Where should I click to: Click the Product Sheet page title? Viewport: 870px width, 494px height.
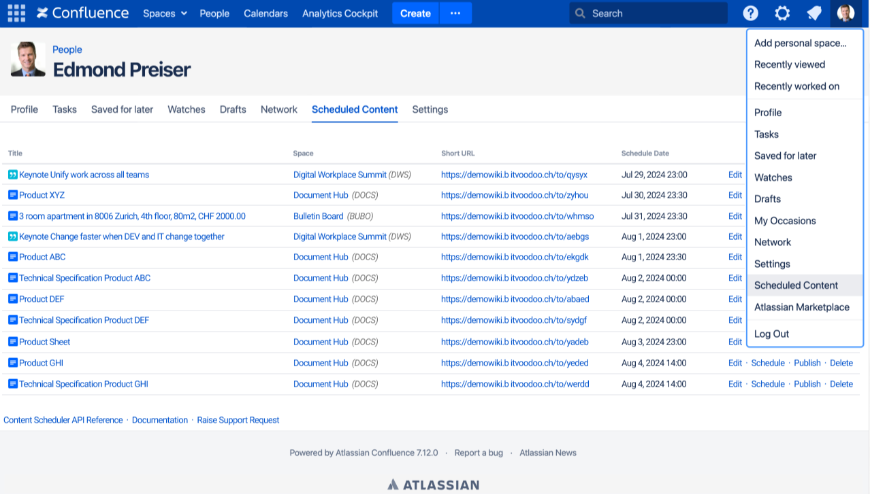45,342
